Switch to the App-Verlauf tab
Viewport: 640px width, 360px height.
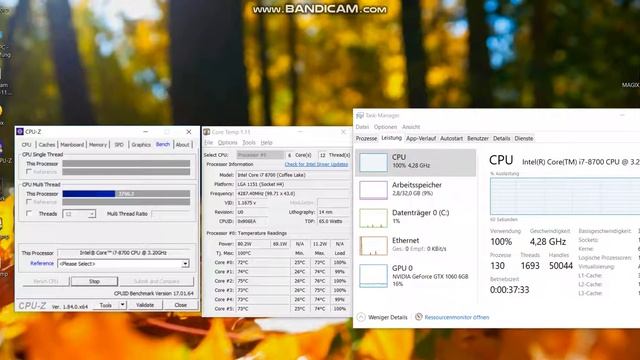421,138
